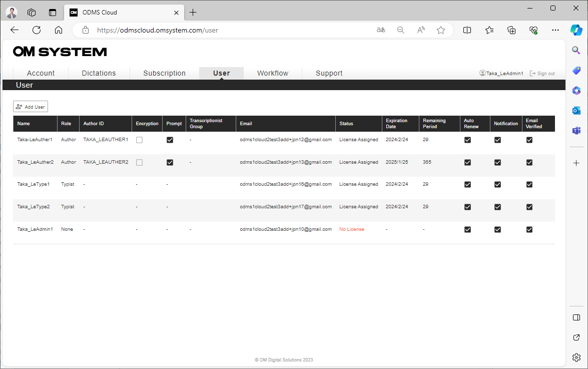Translate the page using the language icon
Screen dimensions: 588x369
click(x=381, y=30)
